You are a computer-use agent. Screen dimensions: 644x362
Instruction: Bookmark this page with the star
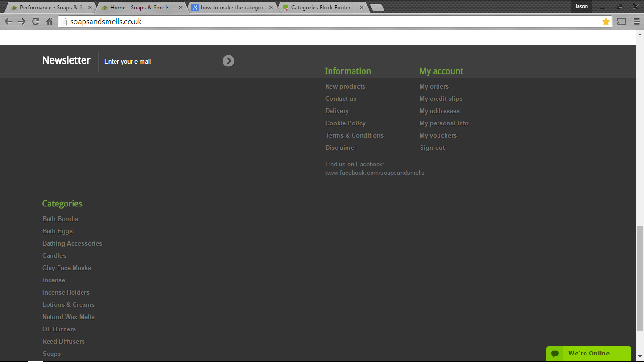coord(606,21)
